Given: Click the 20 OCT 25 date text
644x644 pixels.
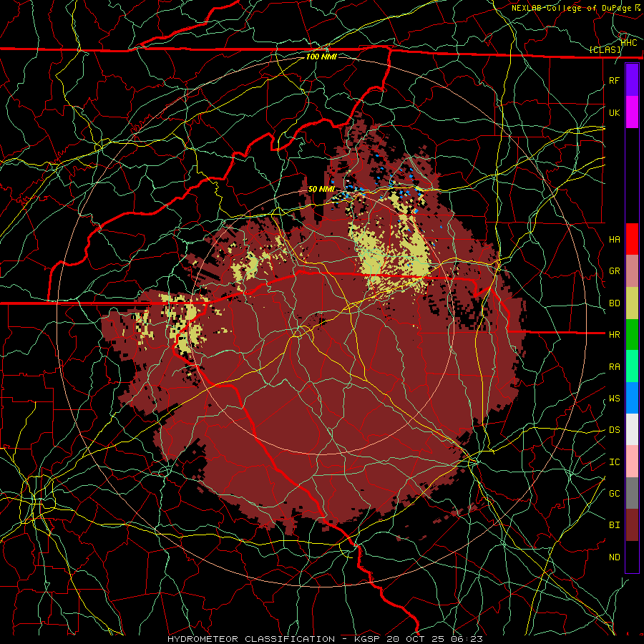Looking at the screenshot, I should pyautogui.click(x=416, y=639).
